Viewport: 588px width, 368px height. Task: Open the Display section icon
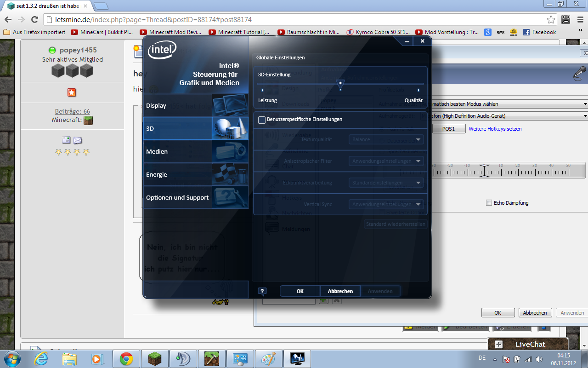click(x=230, y=105)
